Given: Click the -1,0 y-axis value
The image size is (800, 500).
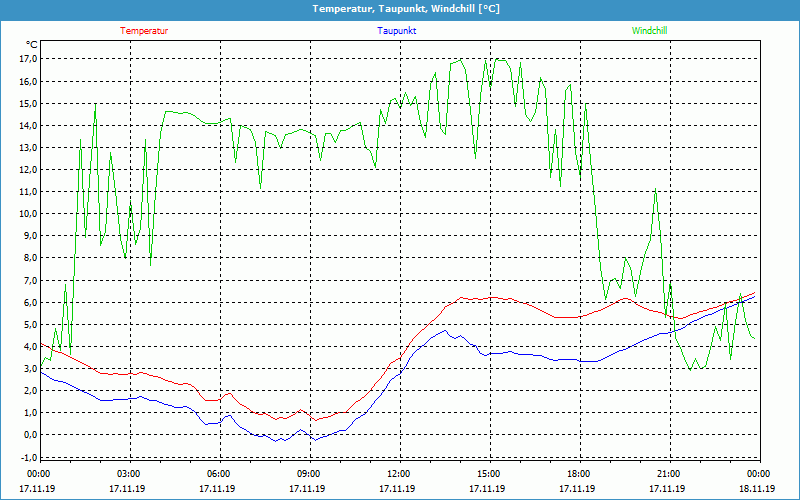Looking at the screenshot, I should (x=30, y=457).
